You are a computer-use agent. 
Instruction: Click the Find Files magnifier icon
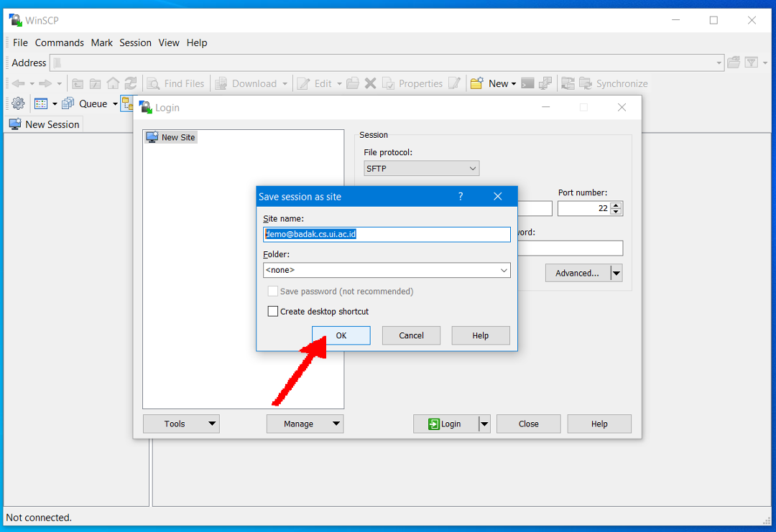[153, 83]
